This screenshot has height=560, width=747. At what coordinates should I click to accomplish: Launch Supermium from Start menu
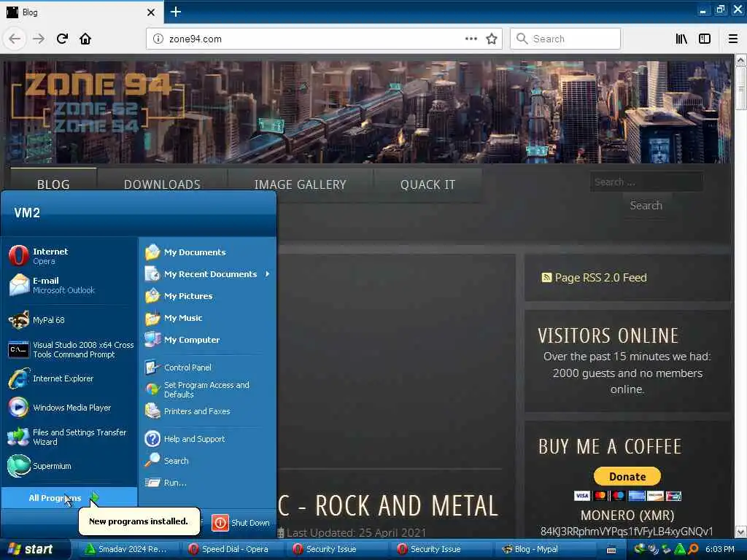pyautogui.click(x=69, y=466)
